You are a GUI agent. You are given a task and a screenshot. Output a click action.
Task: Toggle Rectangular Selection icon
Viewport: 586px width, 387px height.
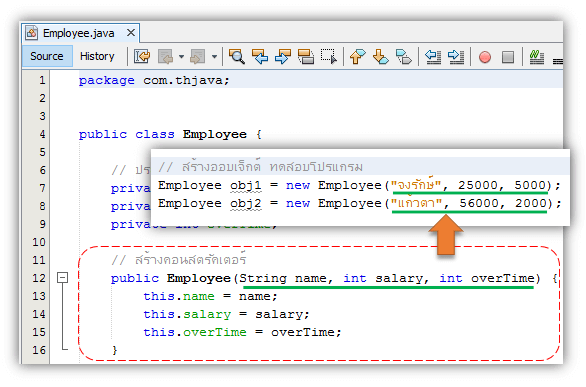tap(329, 57)
